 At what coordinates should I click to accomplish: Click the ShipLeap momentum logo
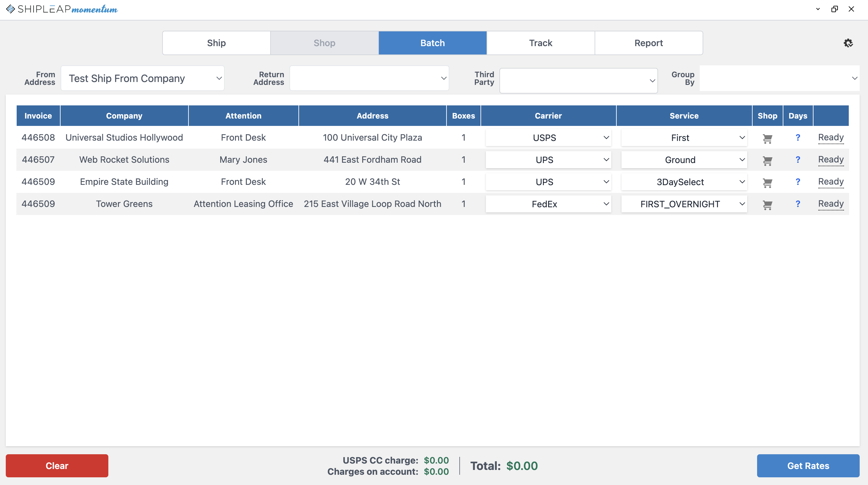tap(62, 9)
